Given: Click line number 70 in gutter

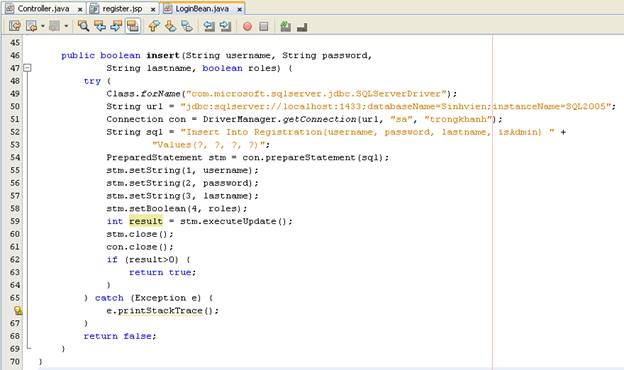Looking at the screenshot, I should click(x=15, y=361).
